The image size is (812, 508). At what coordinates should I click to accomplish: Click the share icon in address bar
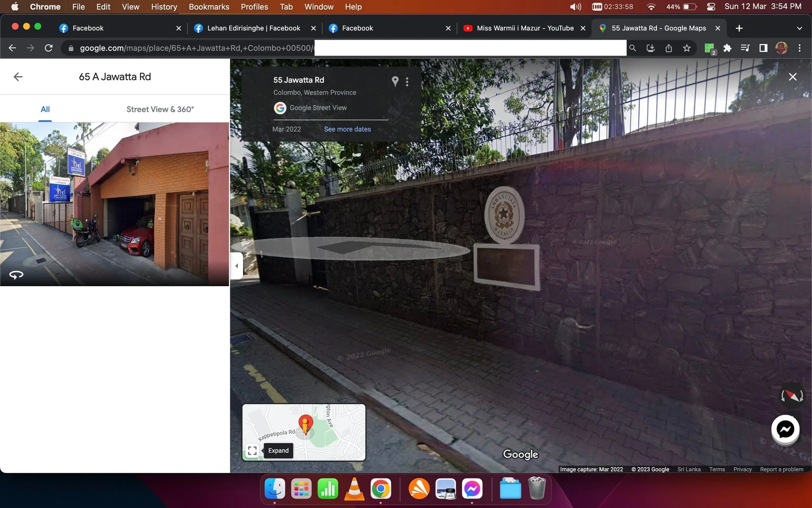pyautogui.click(x=668, y=48)
